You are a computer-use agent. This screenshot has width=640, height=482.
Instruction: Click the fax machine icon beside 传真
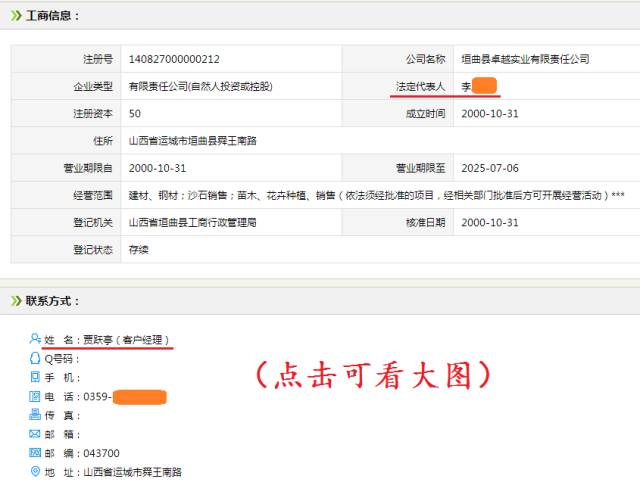36,415
